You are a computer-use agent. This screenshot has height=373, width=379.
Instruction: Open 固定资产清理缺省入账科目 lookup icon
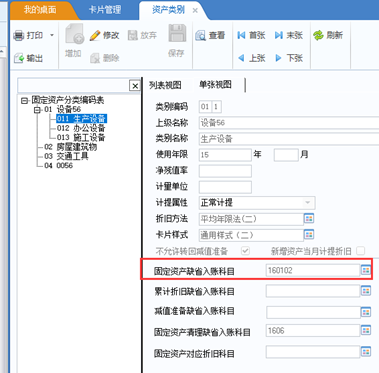tap(366, 331)
